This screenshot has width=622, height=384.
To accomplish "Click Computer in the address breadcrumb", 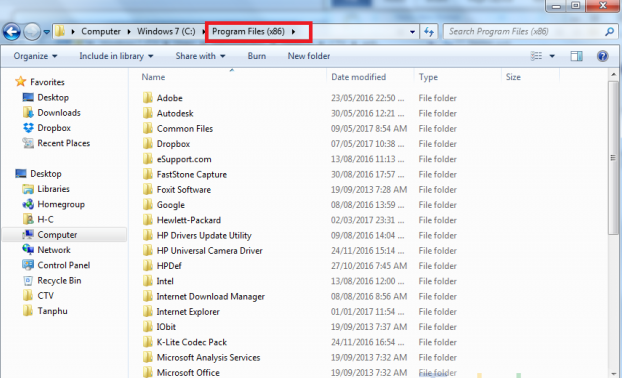I will coord(101,31).
